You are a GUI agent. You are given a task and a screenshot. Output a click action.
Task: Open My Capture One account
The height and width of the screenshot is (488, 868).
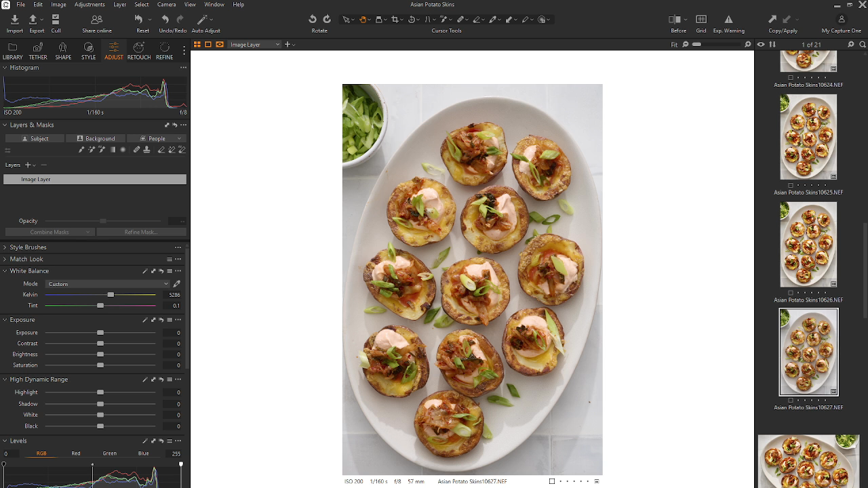pos(842,20)
